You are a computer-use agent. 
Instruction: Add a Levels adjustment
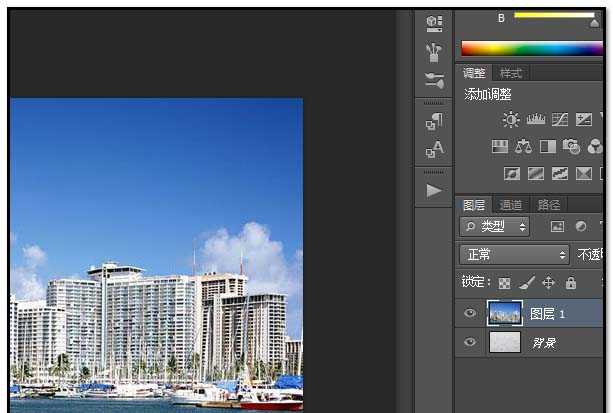pyautogui.click(x=535, y=119)
